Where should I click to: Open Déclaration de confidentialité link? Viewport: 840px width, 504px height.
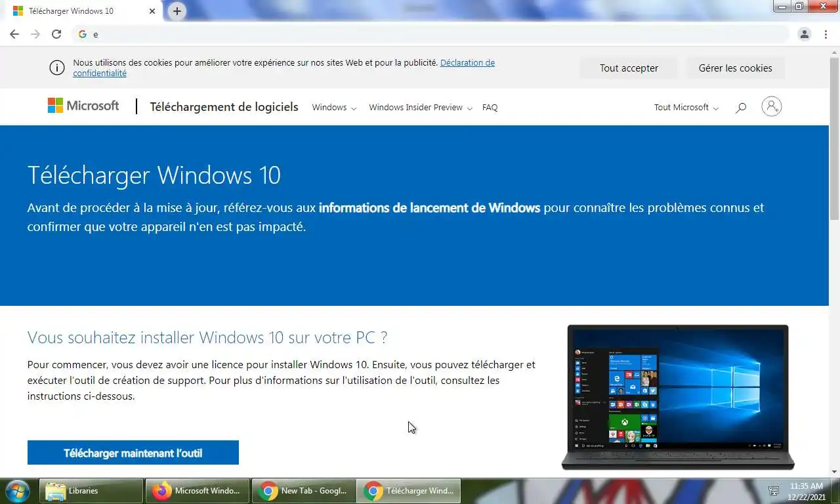click(283, 68)
